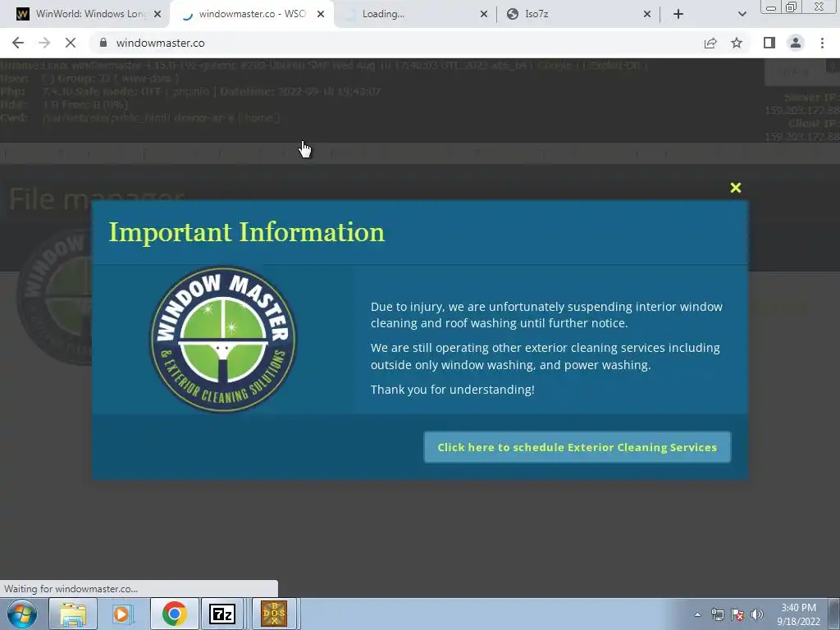840x630 pixels.
Task: Select the windowmaster.co - WSO tab
Action: tap(252, 14)
